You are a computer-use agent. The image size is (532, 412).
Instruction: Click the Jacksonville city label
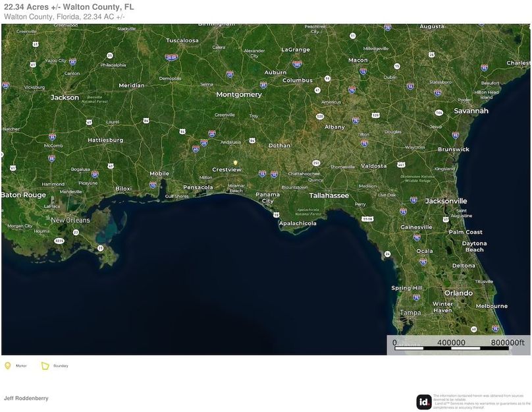tap(446, 200)
